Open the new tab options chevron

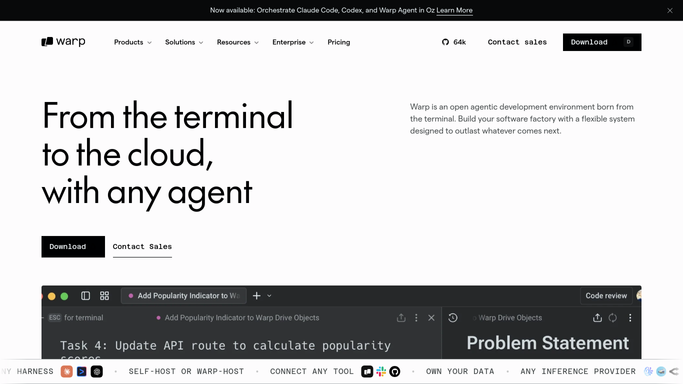pos(269,296)
